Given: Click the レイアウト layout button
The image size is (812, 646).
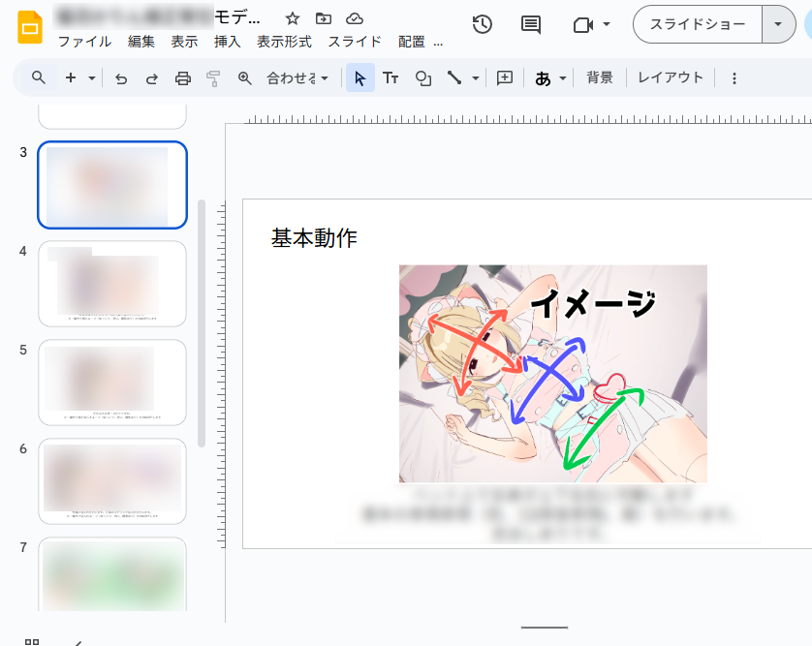Looking at the screenshot, I should point(671,77).
